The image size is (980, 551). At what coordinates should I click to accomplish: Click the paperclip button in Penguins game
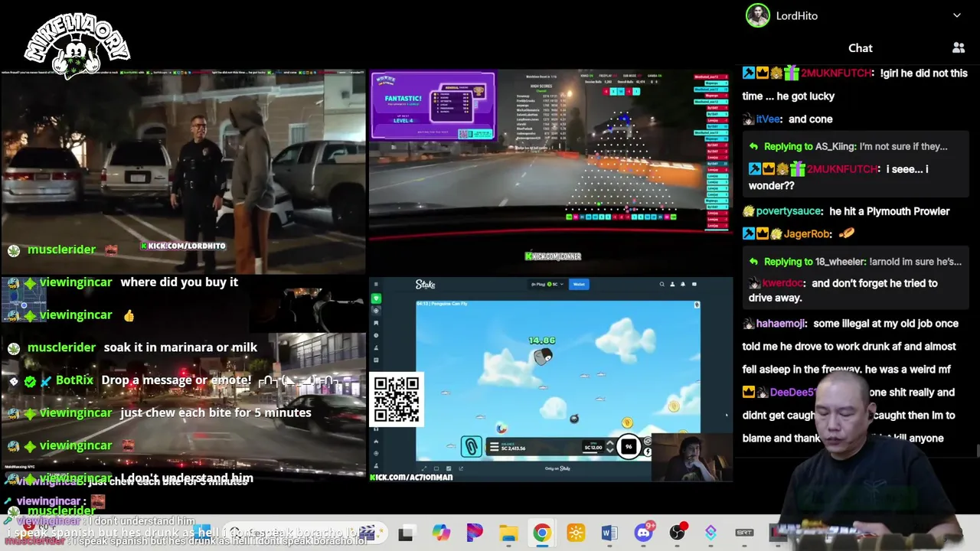[472, 447]
